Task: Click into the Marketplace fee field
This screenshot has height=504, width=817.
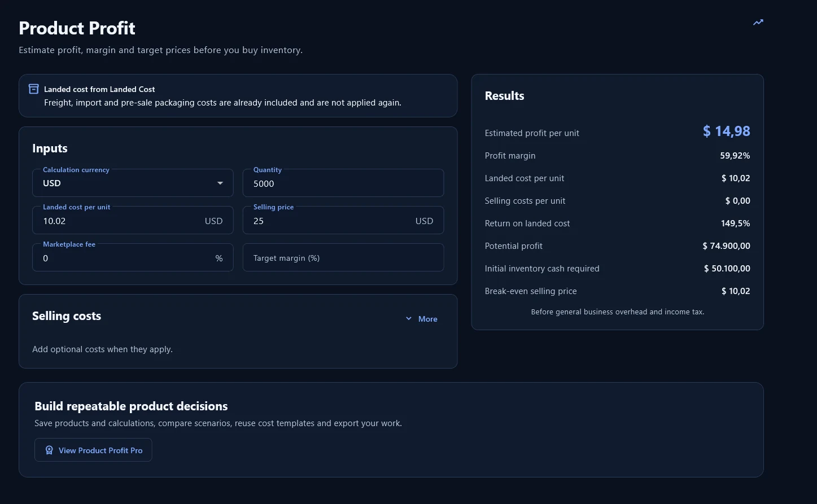Action: 133,257
